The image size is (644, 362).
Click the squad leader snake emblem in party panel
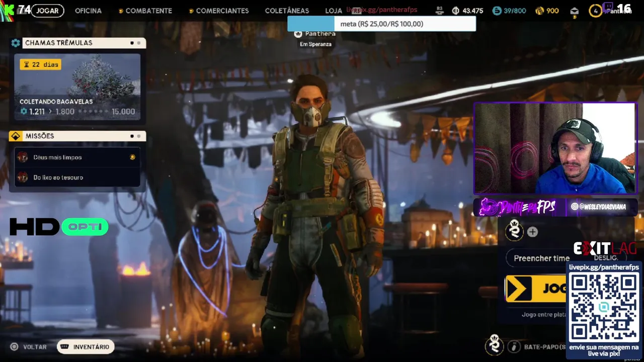coord(514,230)
